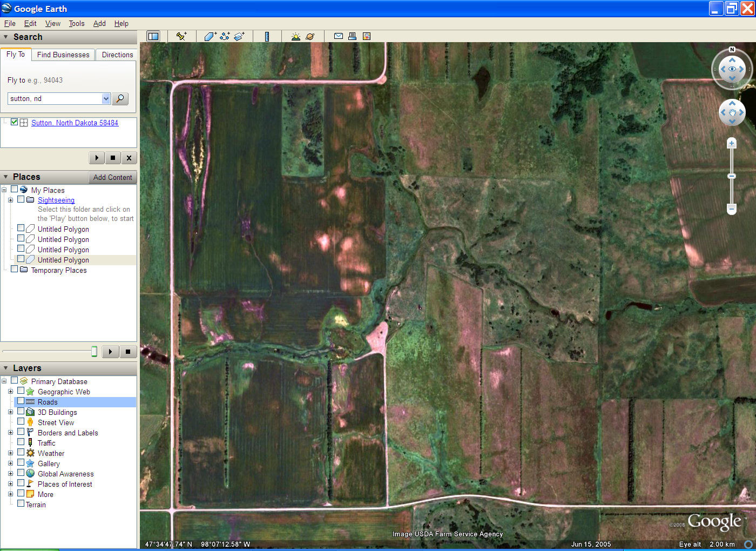Collapse the Search panel triangle

coord(6,37)
